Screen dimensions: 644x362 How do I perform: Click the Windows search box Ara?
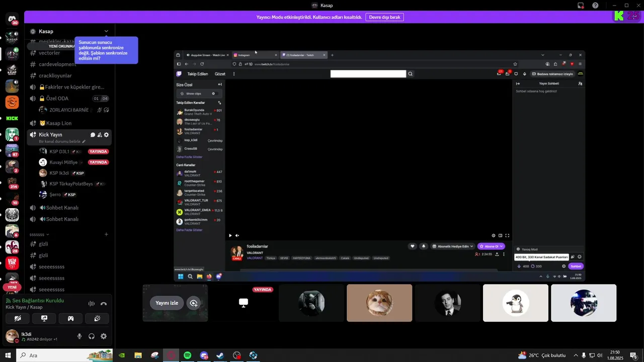(65, 355)
